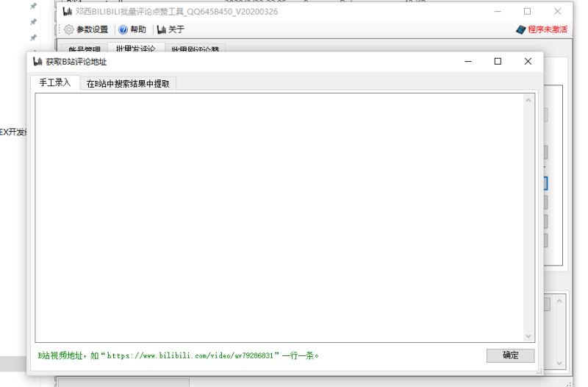
Task: Switch to 在B站中搜索结果中提取 tab
Action: [128, 83]
